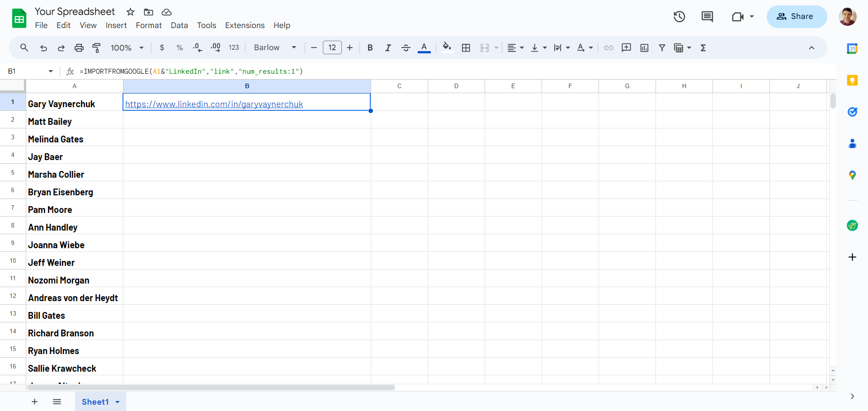868x411 pixels.
Task: Toggle strikethrough formatting
Action: tap(406, 47)
